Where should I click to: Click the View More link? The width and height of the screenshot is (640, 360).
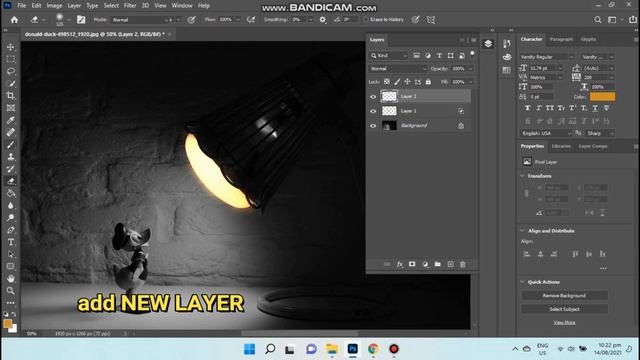coord(564,322)
